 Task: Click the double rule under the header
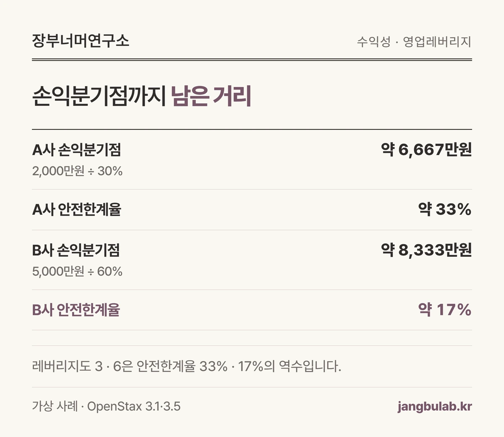point(252,60)
